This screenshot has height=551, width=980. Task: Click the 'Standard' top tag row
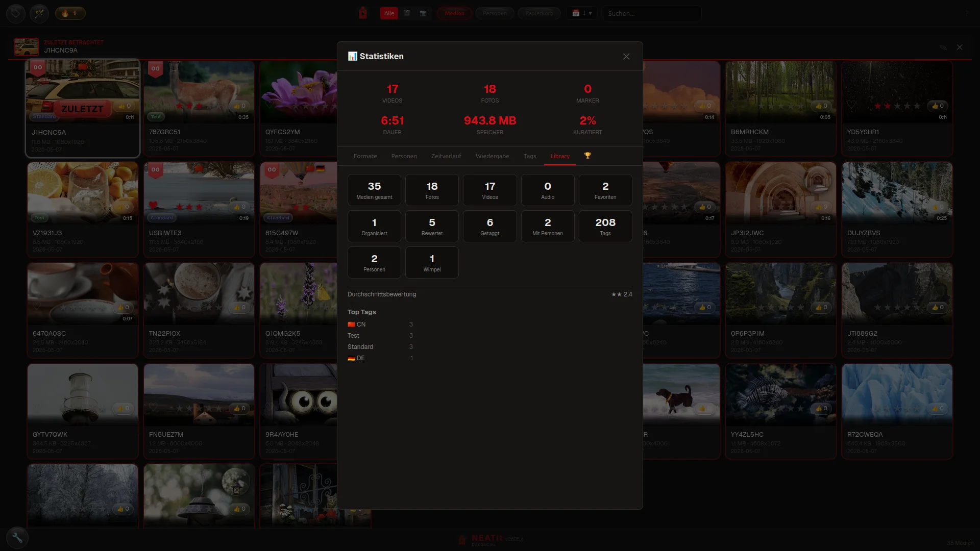pos(380,347)
